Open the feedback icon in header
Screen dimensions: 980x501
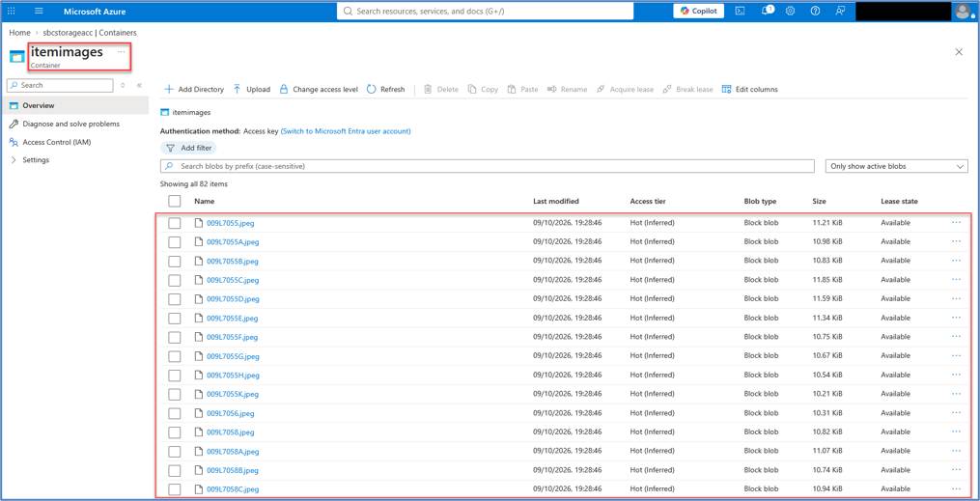coord(840,12)
